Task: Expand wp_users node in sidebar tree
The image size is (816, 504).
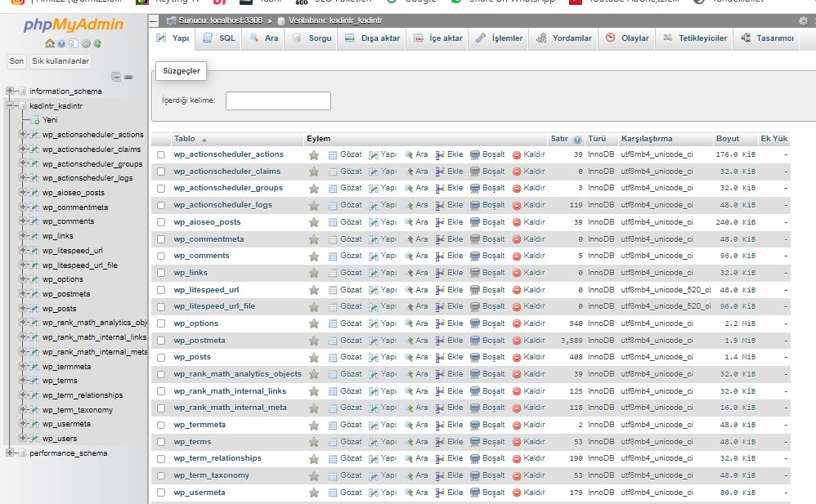Action: (x=22, y=438)
